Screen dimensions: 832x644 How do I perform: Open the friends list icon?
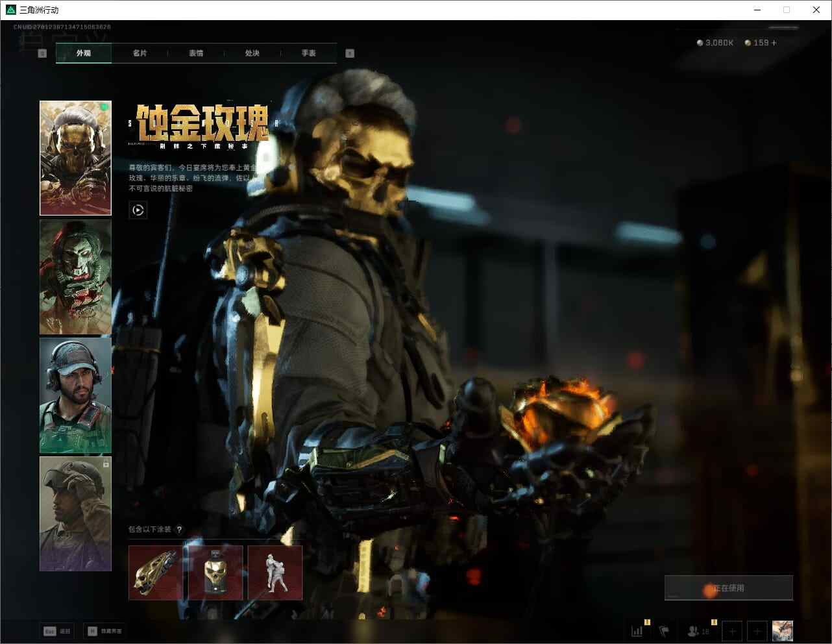[x=694, y=630]
